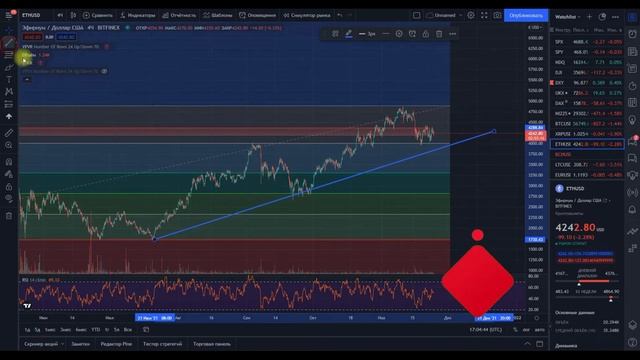Toggle hide all drawings eye icon

9,199
